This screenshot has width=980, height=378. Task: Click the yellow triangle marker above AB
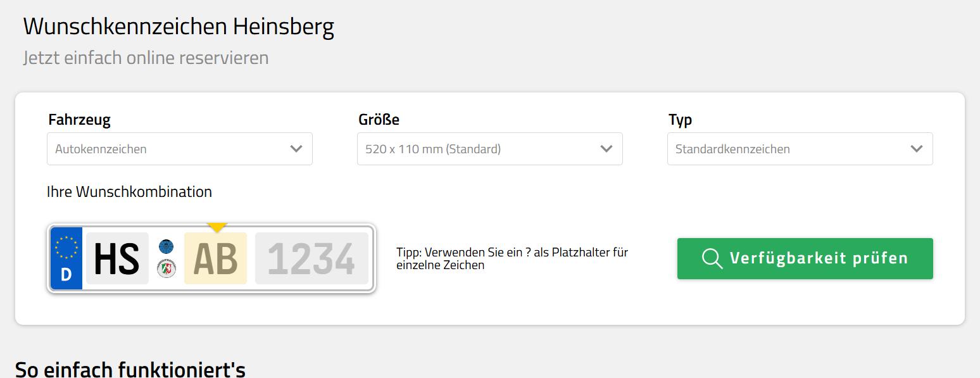click(217, 227)
